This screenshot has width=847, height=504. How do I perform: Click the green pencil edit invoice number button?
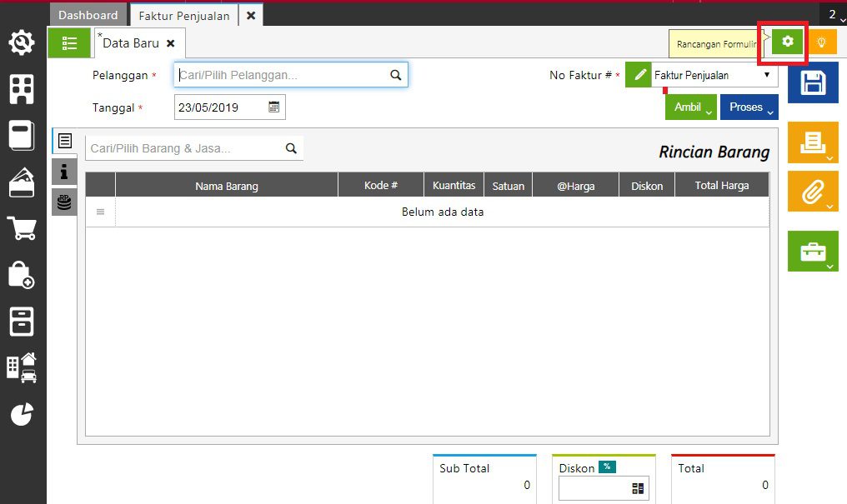[639, 75]
